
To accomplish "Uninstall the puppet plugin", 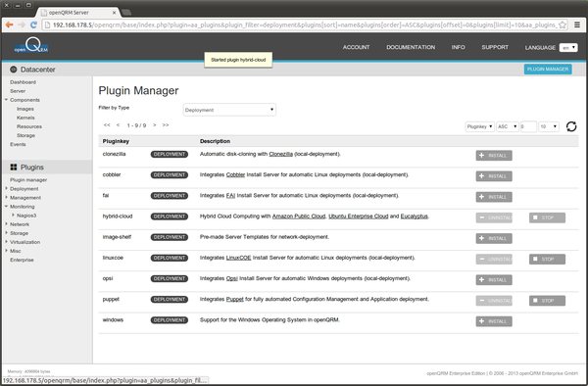I will (x=494, y=301).
